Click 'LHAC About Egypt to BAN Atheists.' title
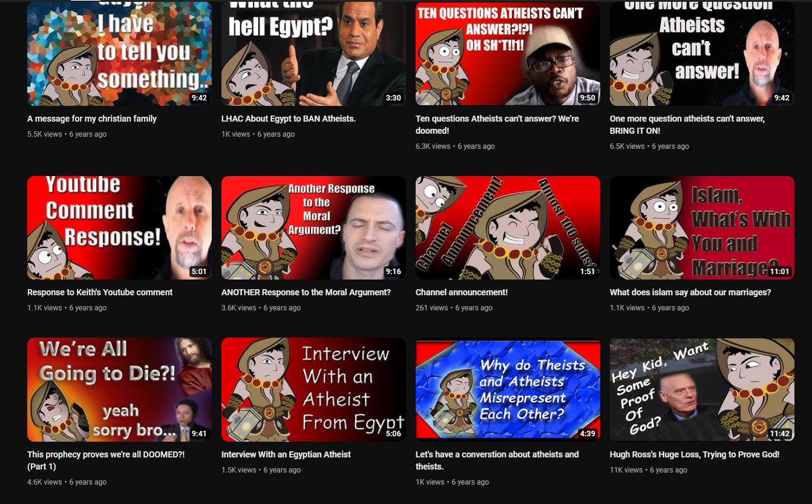Viewport: 812px width, 504px height. (x=289, y=119)
